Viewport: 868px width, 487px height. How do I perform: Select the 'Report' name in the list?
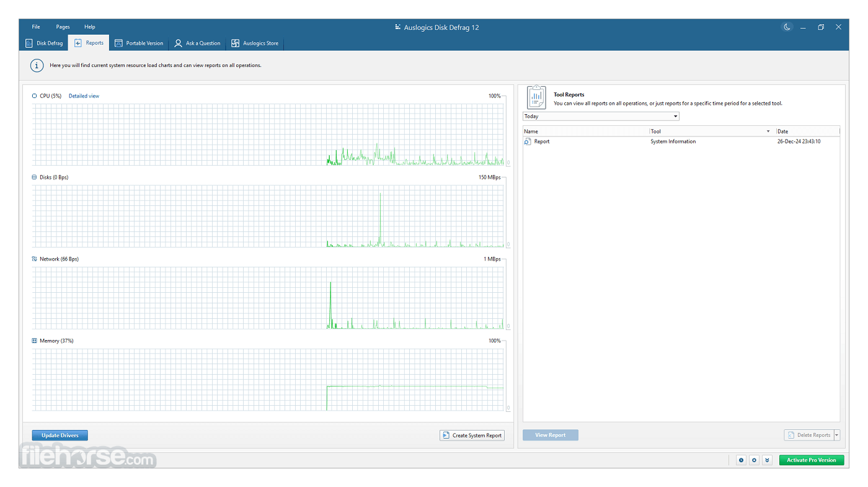[542, 141]
